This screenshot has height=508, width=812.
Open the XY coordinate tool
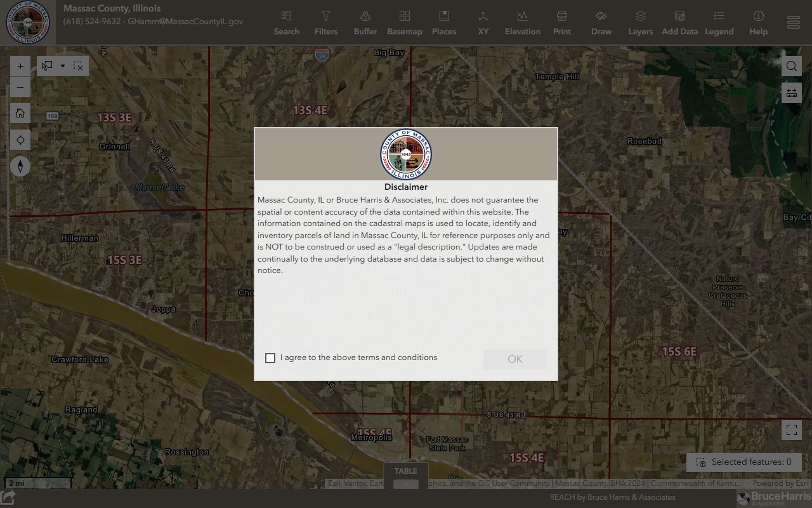pyautogui.click(x=483, y=23)
